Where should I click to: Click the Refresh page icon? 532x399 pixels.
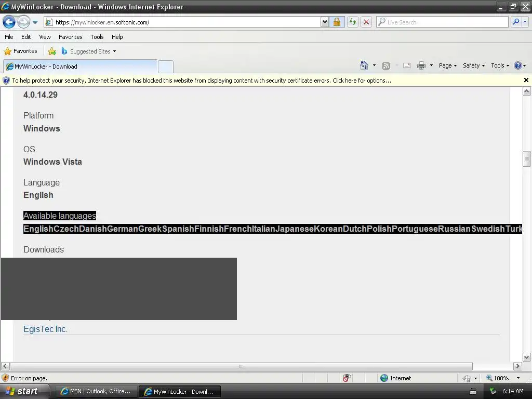coord(353,22)
